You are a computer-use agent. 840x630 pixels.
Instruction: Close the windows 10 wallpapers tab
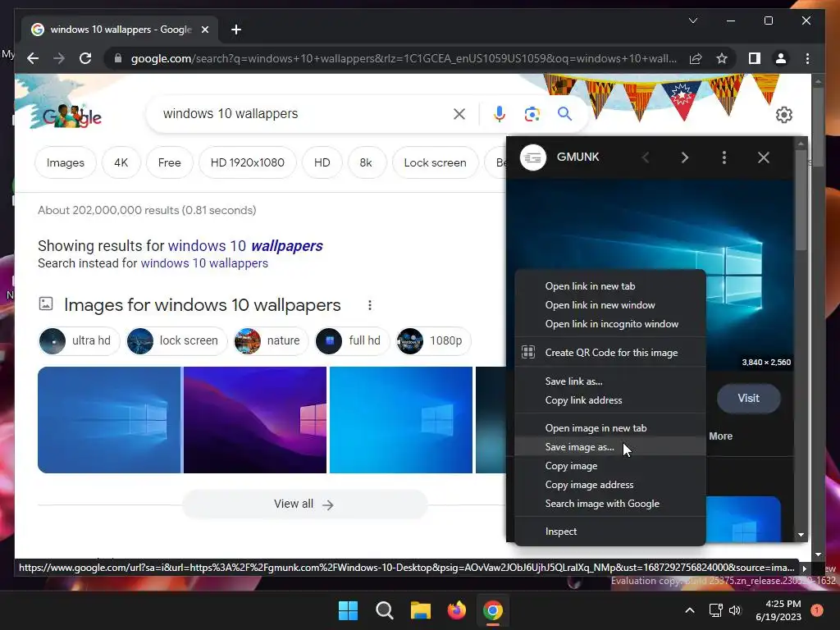click(204, 30)
